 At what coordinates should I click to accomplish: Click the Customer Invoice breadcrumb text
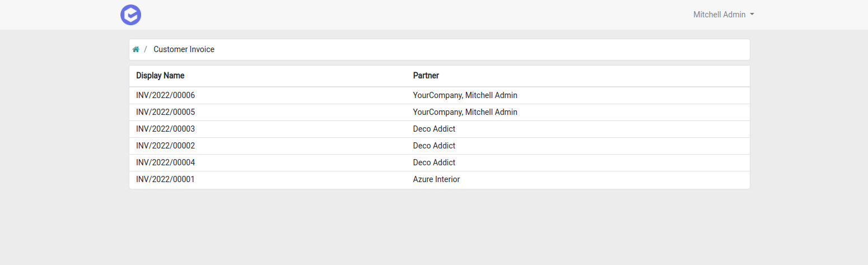pos(184,49)
